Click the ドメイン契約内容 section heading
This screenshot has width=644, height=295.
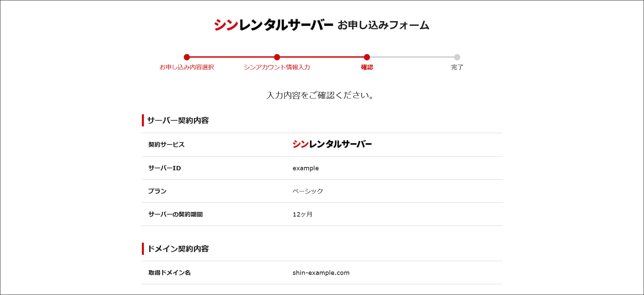point(178,249)
